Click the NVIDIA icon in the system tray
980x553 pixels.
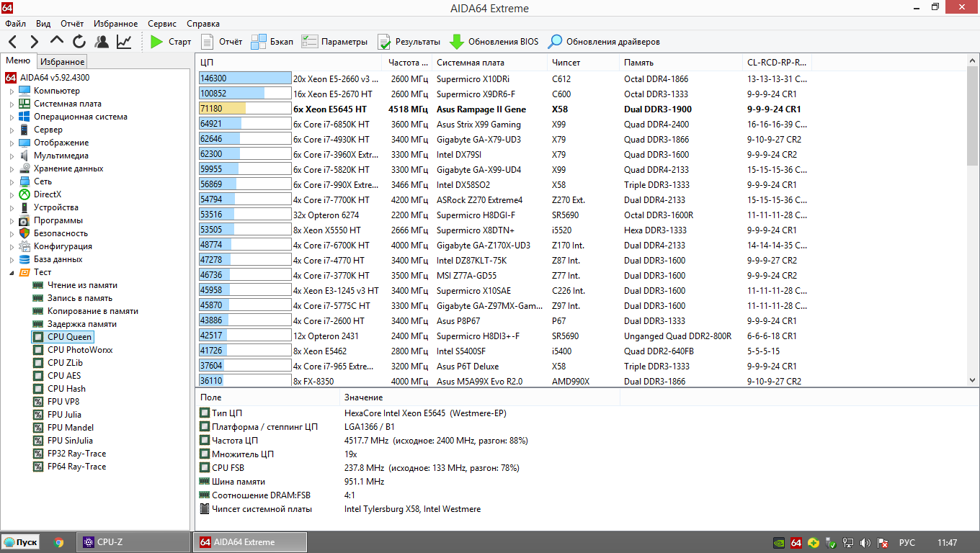(779, 542)
